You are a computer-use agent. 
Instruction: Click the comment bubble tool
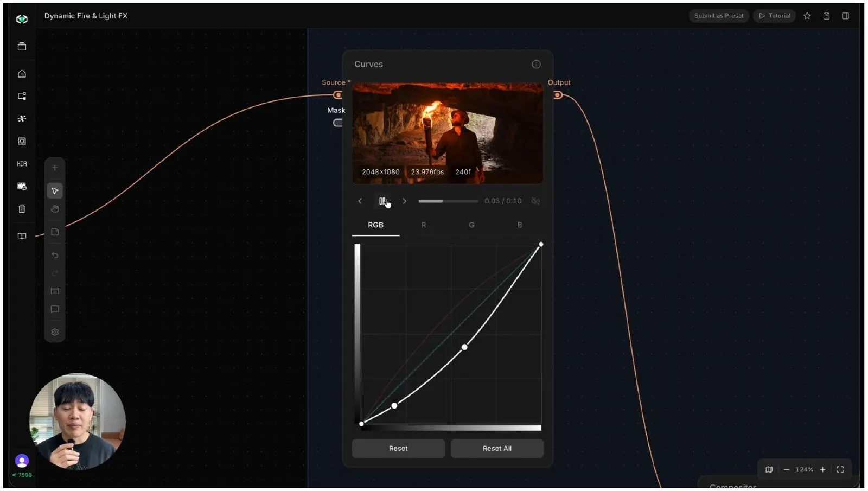(x=55, y=309)
